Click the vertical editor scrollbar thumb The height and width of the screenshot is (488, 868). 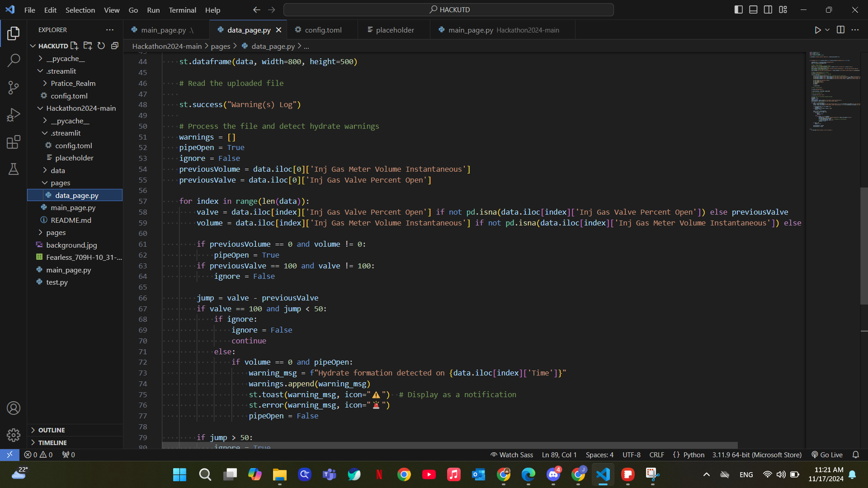pos(863,245)
